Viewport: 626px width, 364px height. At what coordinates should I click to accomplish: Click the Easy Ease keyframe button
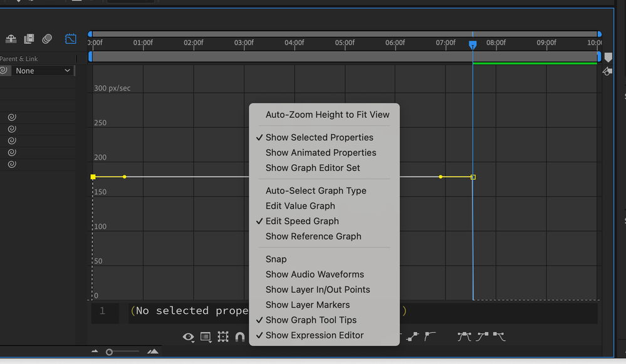464,337
